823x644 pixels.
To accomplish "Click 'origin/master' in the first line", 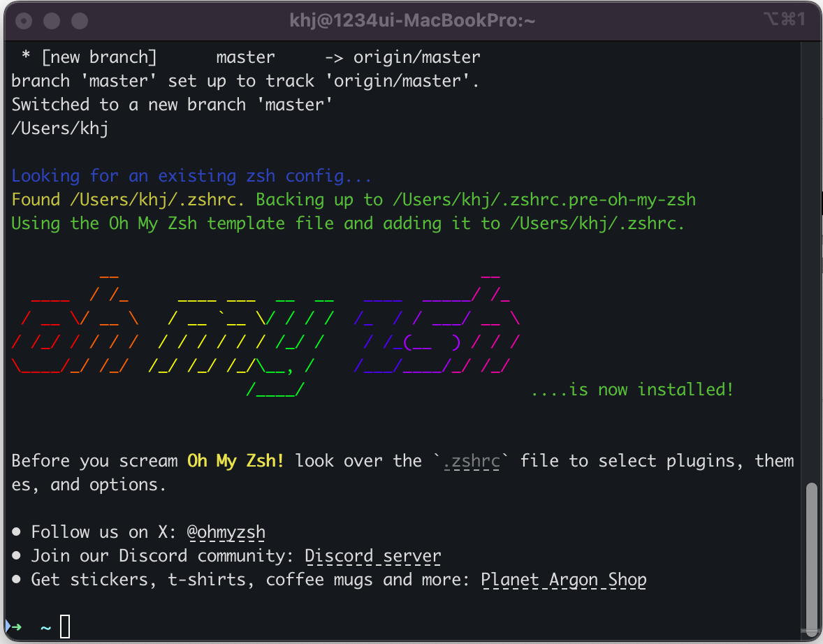I will (417, 57).
